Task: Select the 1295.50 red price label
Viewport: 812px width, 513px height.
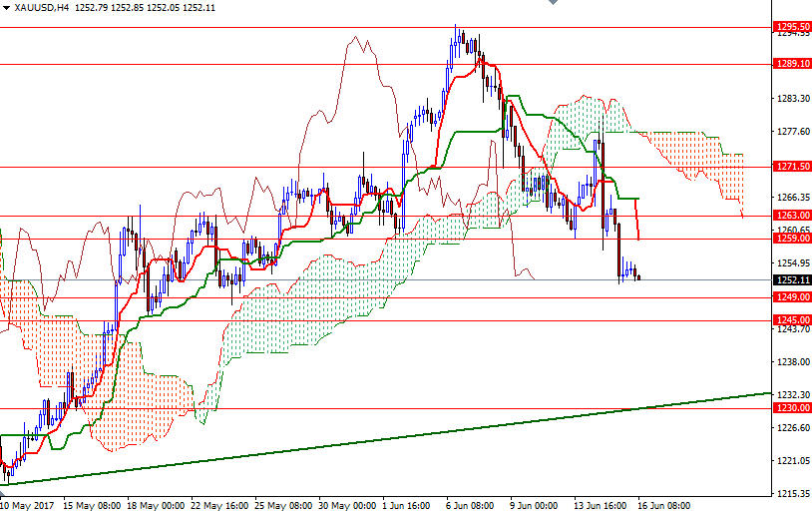Action: coord(791,27)
